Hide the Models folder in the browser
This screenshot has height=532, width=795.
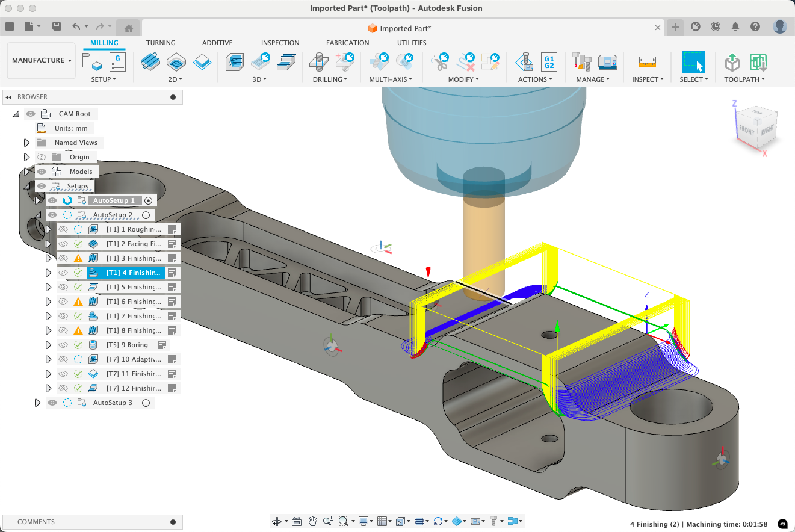coord(41,171)
